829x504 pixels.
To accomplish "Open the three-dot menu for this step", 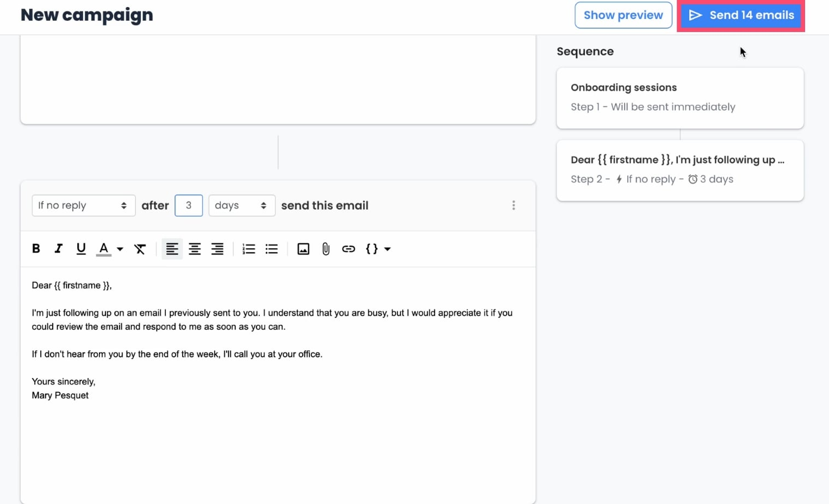I will [x=514, y=205].
